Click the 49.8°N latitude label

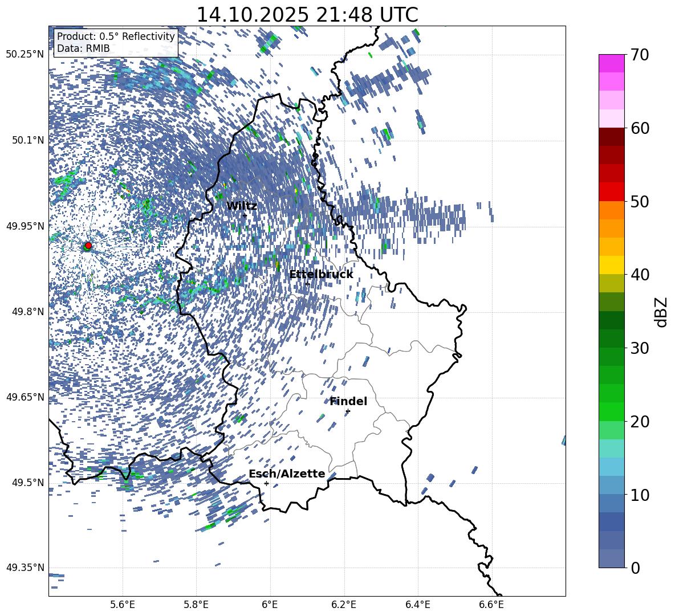(x=28, y=312)
